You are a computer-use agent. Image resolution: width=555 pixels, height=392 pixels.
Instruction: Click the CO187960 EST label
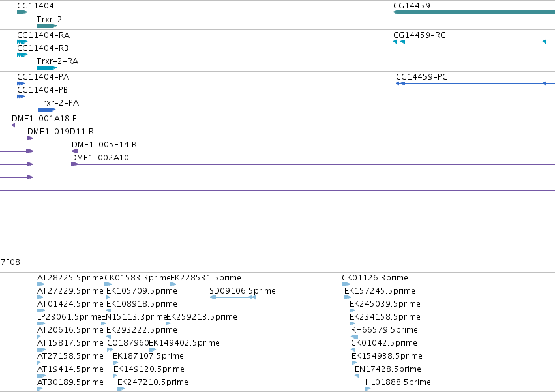tap(128, 344)
